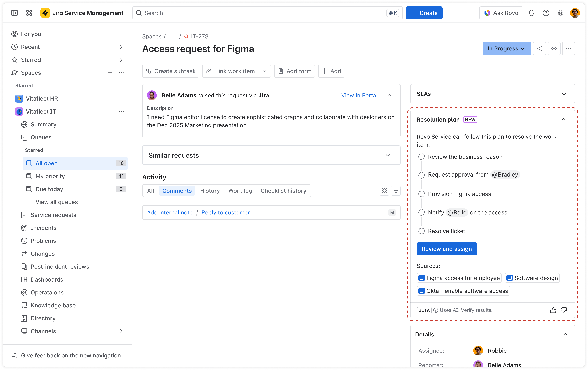Give thumbs down on resolution plan

click(x=564, y=310)
